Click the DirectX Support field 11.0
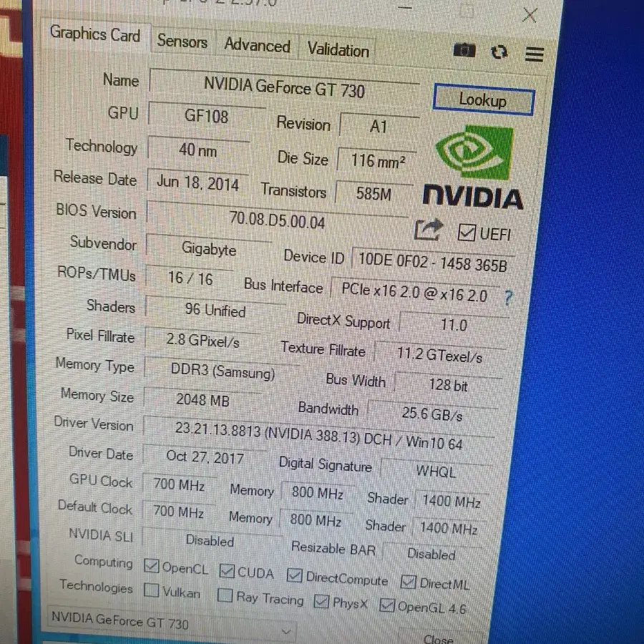The width and height of the screenshot is (644, 644). [454, 325]
